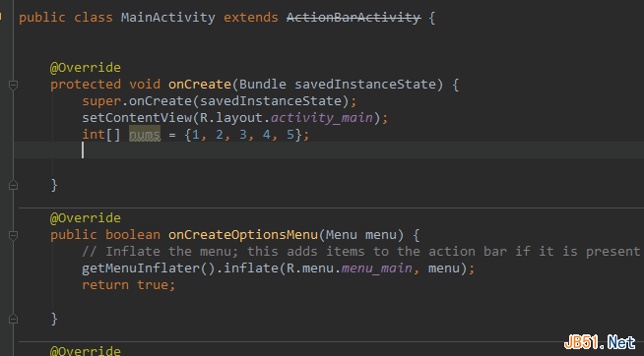
Task: Collapse the onCreate method using its gutter fold marker
Action: pos(13,86)
